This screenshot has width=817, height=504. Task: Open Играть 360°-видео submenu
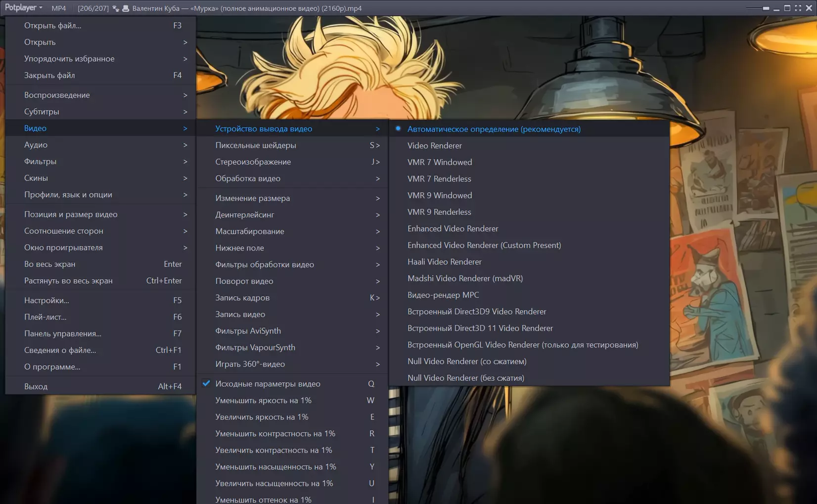pyautogui.click(x=292, y=364)
